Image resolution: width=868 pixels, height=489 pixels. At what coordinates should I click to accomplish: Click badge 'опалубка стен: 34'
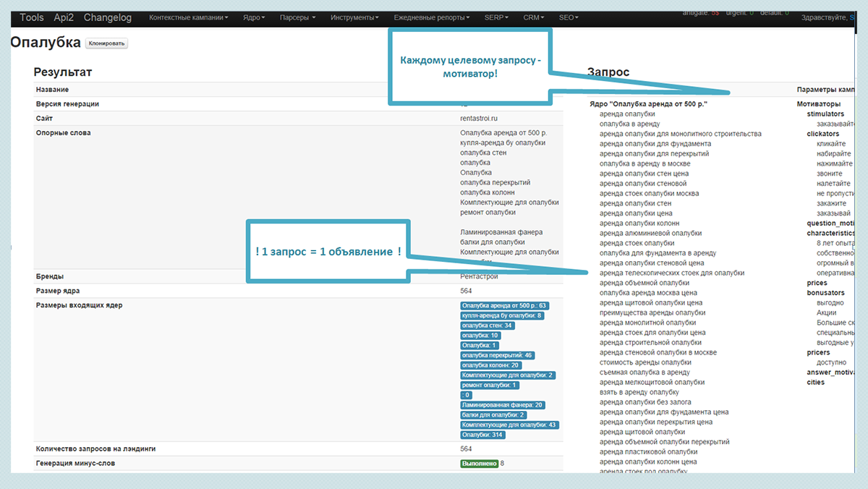click(488, 326)
